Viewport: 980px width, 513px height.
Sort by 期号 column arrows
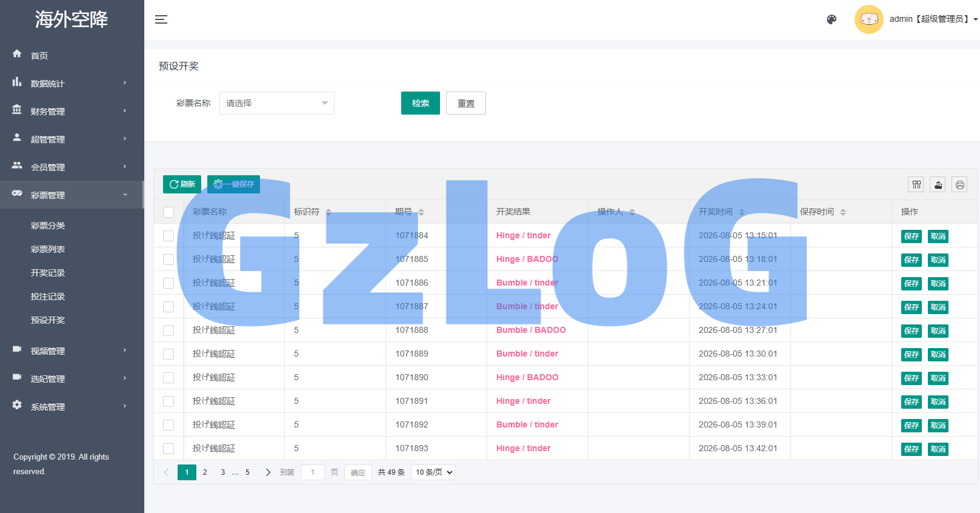[421, 212]
